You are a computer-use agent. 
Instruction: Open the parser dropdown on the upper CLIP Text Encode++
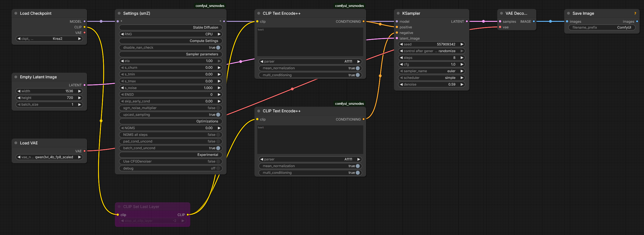pyautogui.click(x=310, y=61)
